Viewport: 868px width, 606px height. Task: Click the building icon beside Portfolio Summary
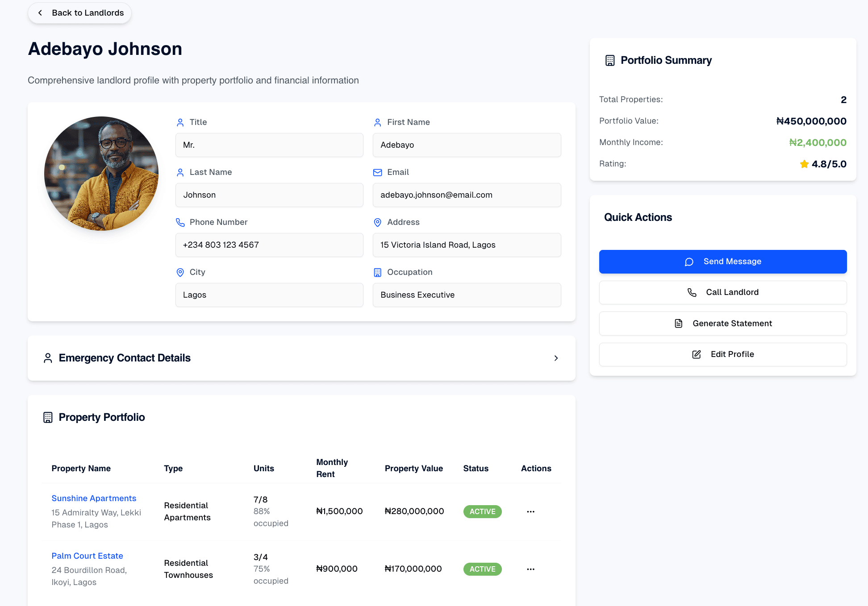tap(609, 60)
